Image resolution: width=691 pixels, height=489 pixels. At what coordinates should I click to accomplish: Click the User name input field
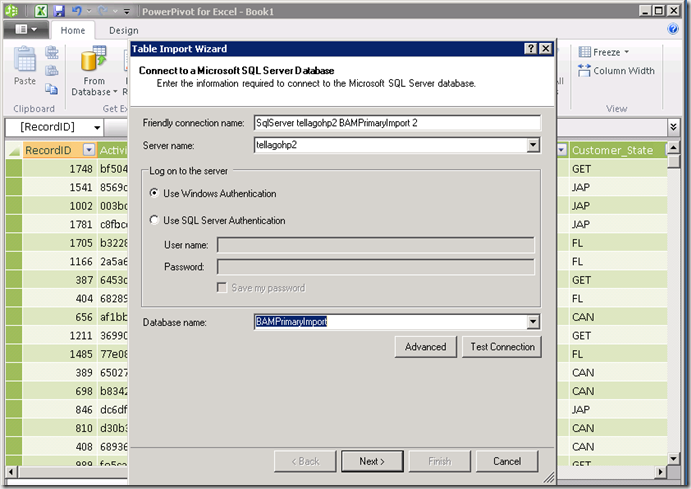[375, 245]
